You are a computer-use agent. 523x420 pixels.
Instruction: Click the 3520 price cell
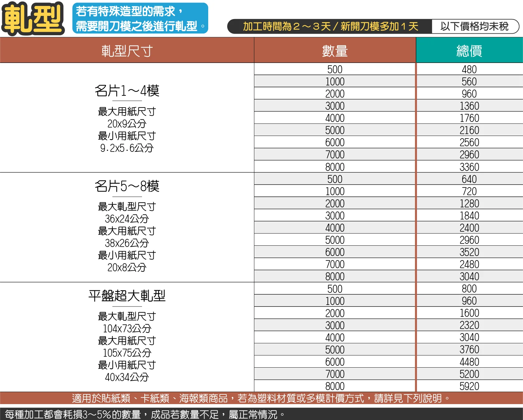469,252
